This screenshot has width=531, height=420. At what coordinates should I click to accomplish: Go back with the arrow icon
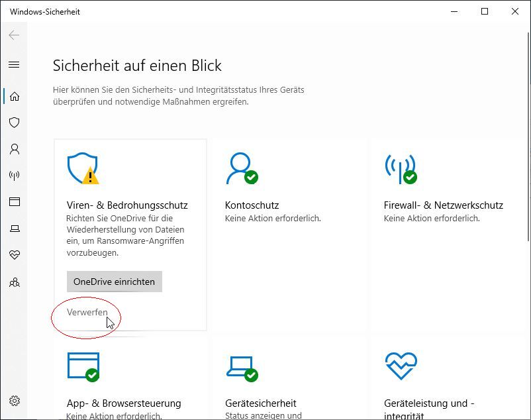[14, 35]
